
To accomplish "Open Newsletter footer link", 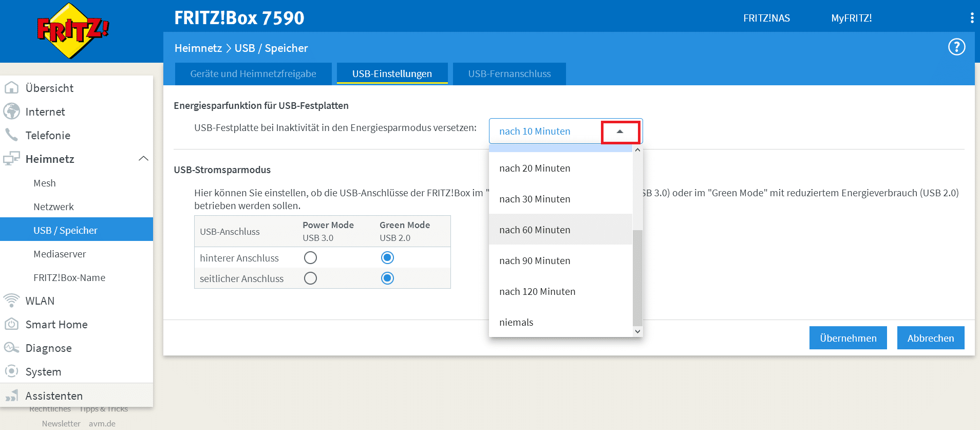I will 61,424.
